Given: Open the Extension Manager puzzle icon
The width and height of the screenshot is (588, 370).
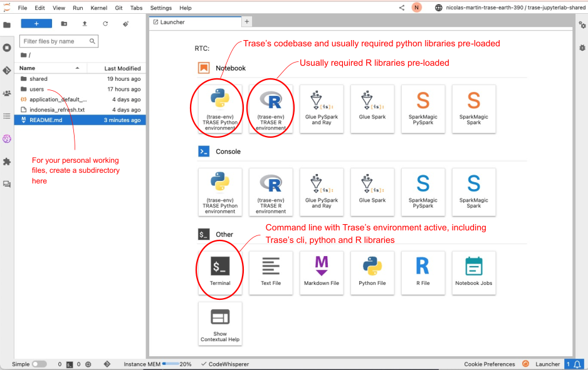Looking at the screenshot, I should click(x=7, y=162).
